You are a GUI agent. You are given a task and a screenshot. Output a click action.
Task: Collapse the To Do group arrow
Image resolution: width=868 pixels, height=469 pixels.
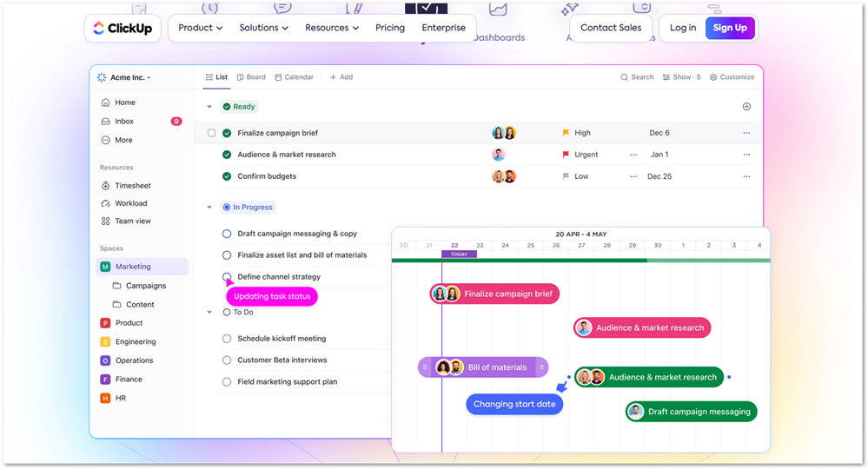[209, 313]
